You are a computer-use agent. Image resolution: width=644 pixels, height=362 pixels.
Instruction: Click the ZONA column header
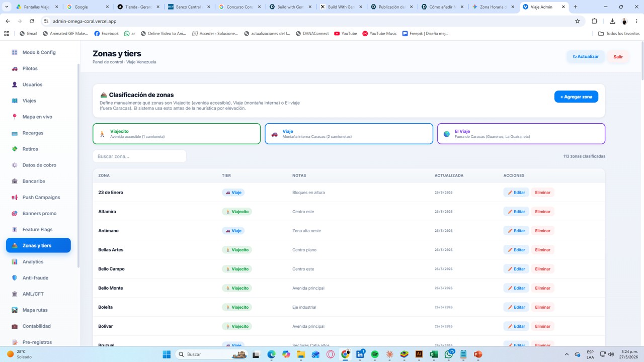[x=104, y=175]
